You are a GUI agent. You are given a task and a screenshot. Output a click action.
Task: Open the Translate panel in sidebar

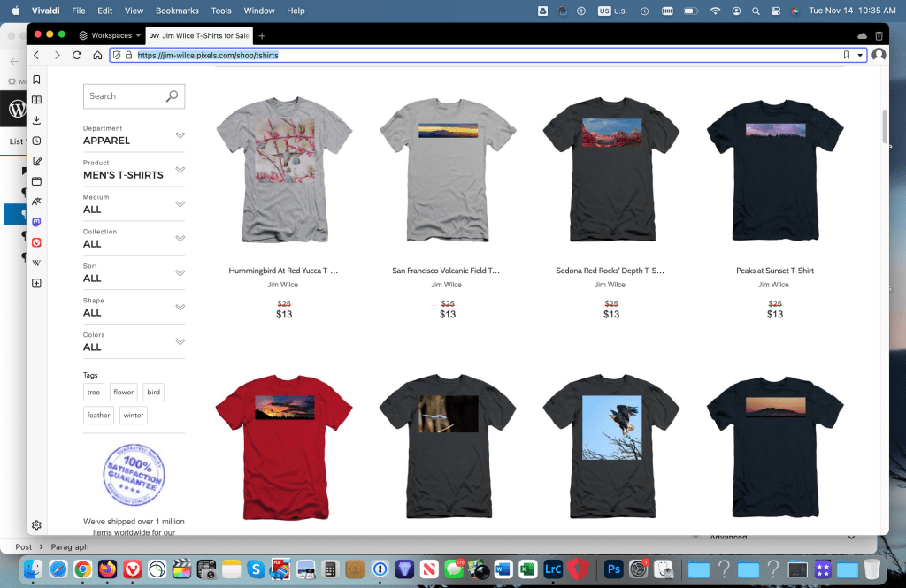tap(36, 202)
